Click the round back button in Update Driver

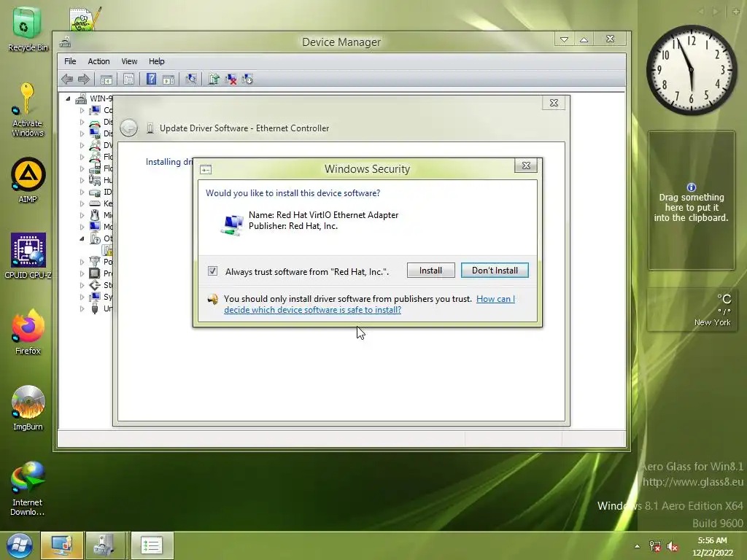(x=128, y=128)
